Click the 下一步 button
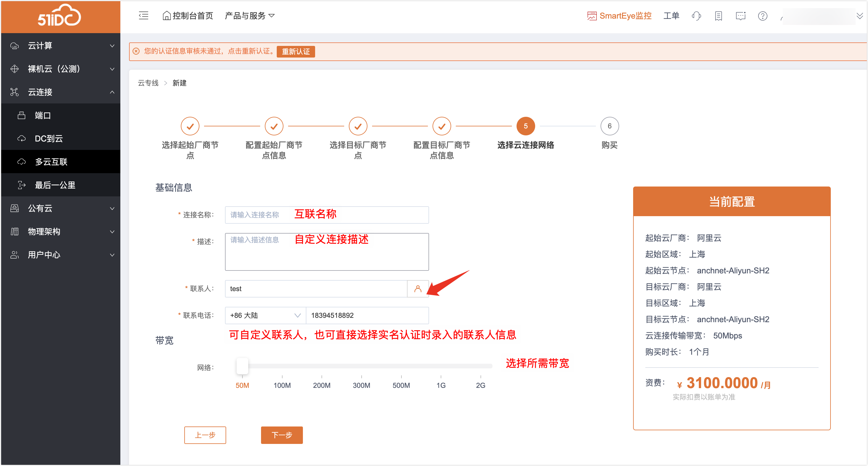868x466 pixels. click(282, 435)
